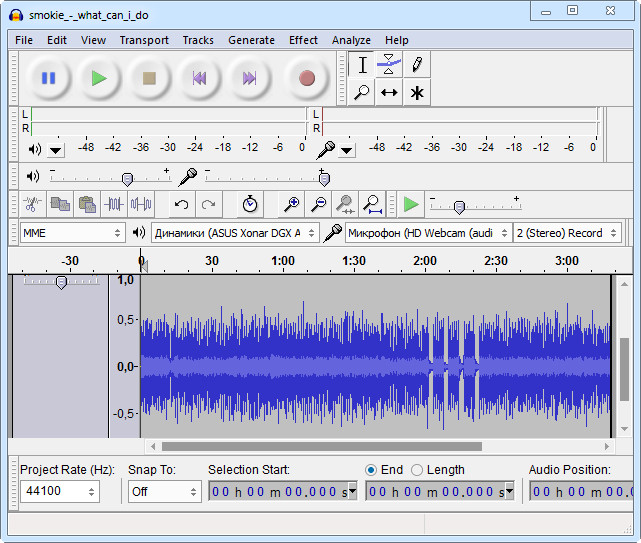Open the Effect menu
Viewport: 641px width, 543px height.
(x=303, y=40)
